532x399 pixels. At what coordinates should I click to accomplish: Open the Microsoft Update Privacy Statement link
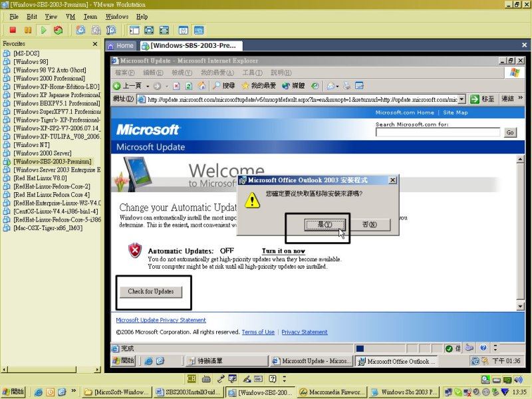(x=161, y=320)
